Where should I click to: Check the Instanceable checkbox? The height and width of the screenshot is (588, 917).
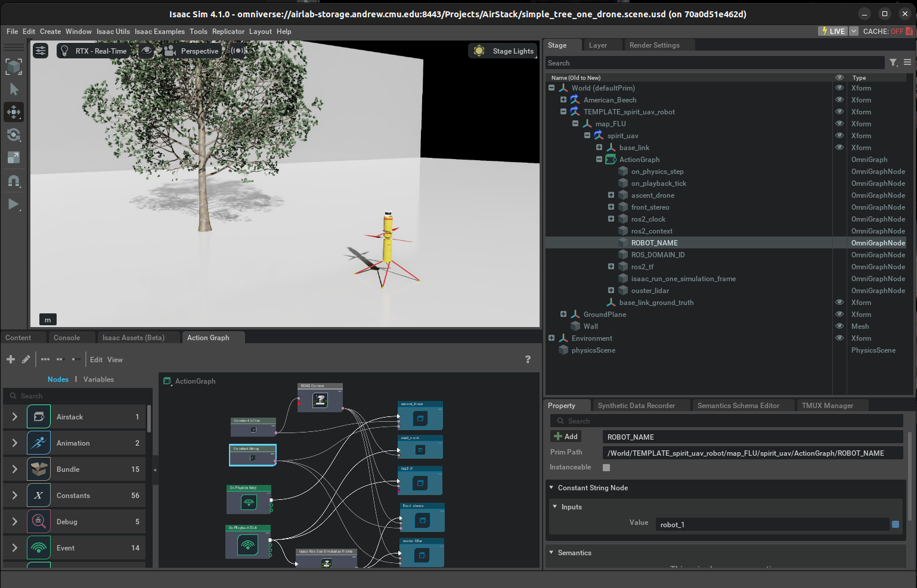(x=606, y=468)
